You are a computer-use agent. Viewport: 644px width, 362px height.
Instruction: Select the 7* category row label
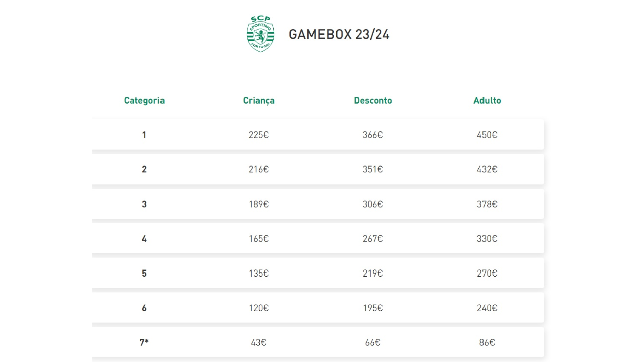coord(144,342)
